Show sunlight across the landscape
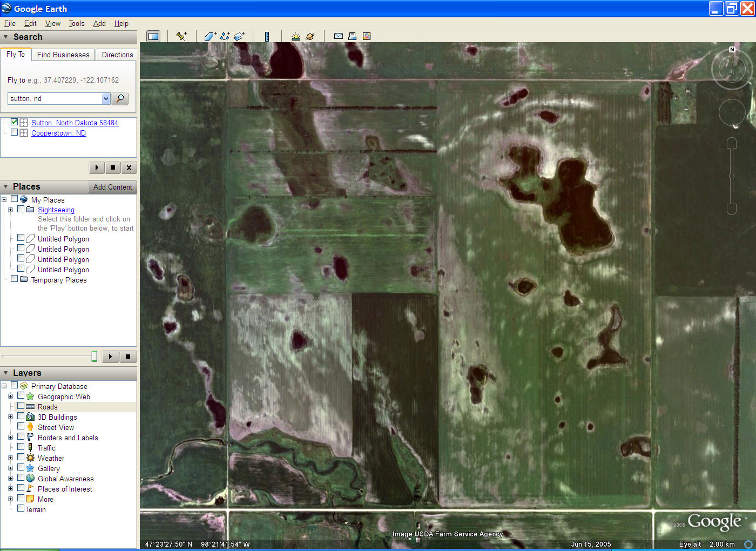Image resolution: width=756 pixels, height=551 pixels. (295, 36)
